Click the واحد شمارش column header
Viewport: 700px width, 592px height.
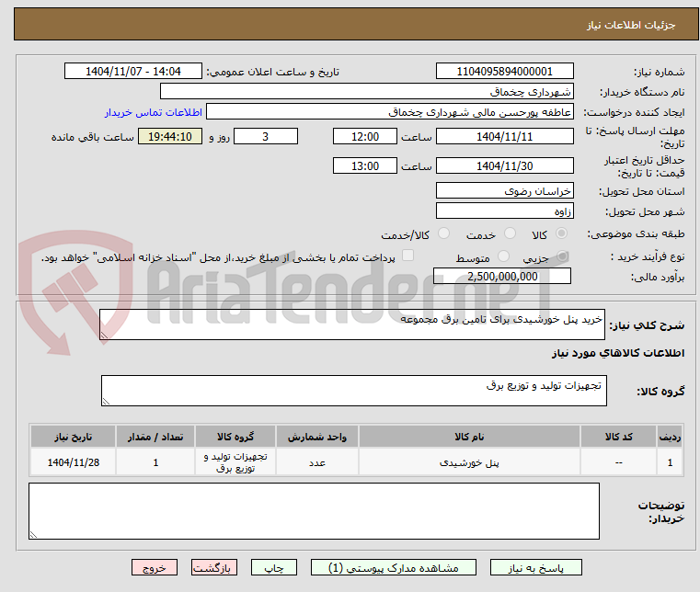(x=317, y=437)
